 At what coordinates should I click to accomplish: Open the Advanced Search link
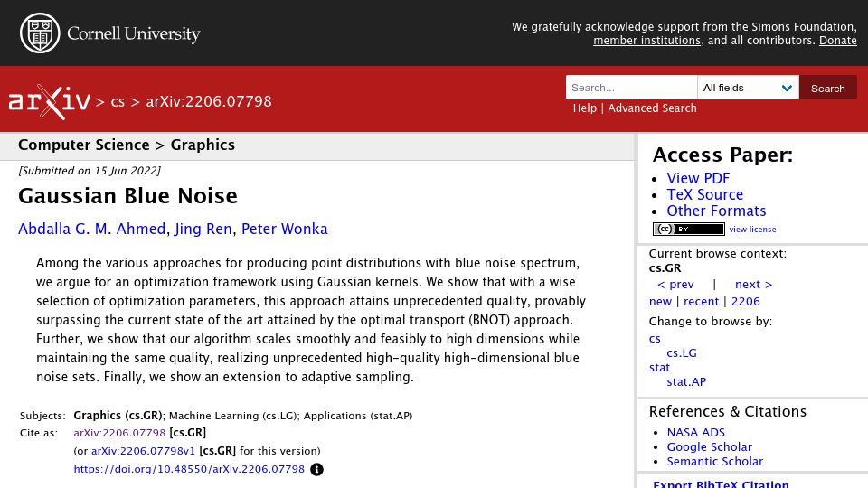652,108
